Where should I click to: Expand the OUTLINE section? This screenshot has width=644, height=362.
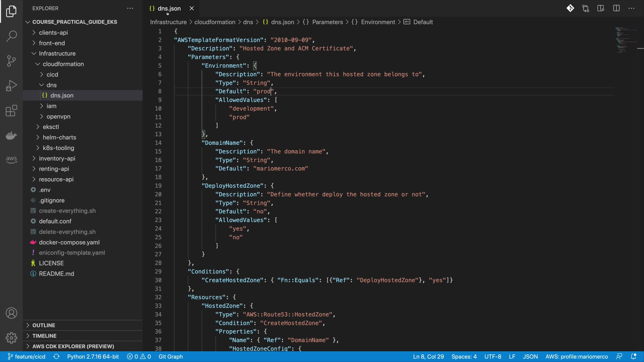[x=44, y=325]
